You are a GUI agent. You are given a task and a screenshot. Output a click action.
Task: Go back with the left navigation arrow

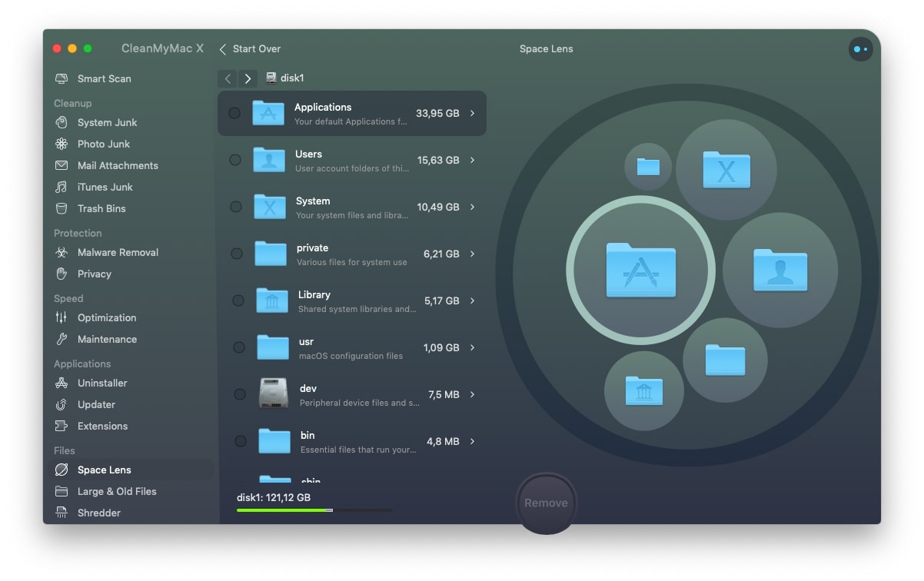(x=228, y=78)
